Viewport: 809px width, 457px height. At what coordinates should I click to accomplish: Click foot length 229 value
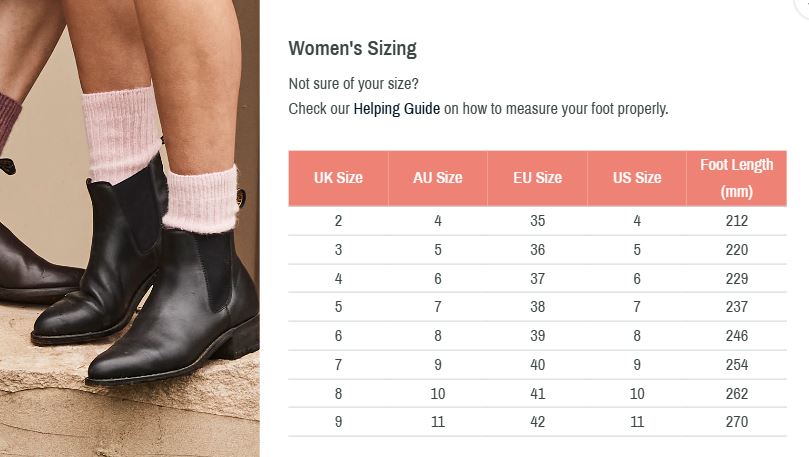point(736,279)
